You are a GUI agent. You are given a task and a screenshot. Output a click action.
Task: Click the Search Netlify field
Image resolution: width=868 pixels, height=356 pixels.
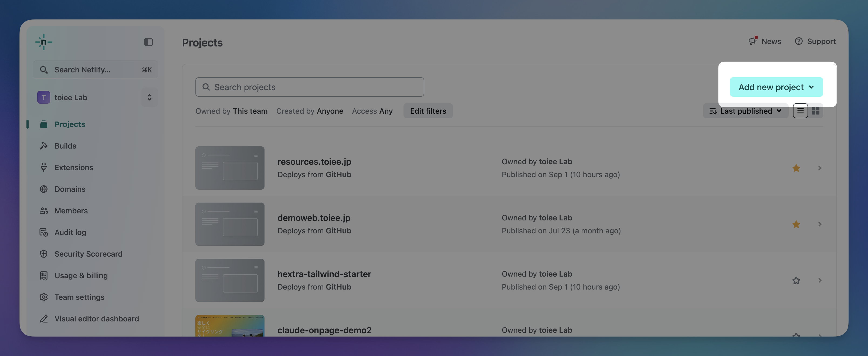[x=96, y=70]
